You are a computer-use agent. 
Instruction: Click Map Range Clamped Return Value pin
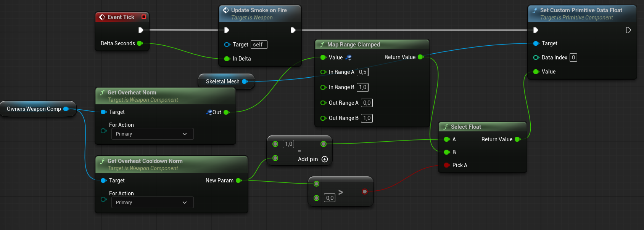[x=420, y=57]
